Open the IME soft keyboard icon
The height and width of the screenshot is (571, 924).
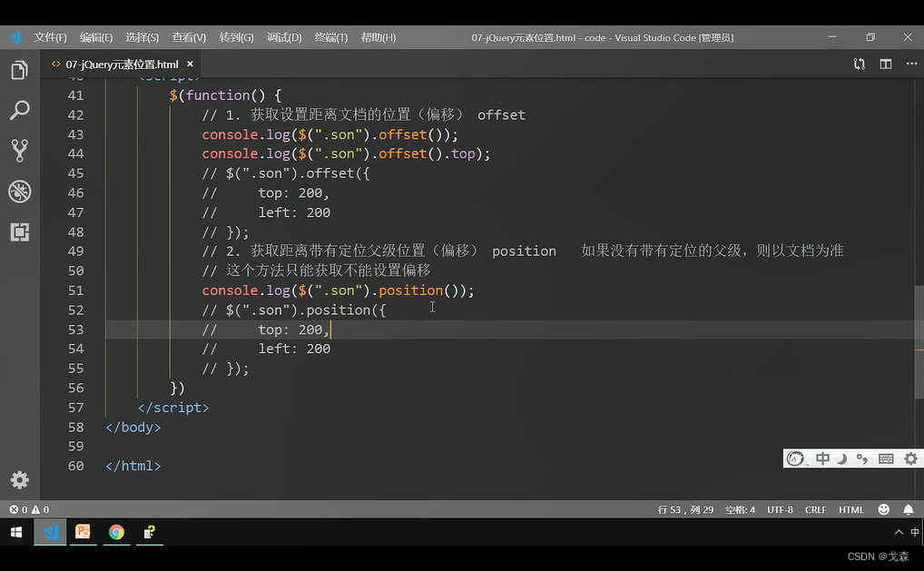(886, 458)
